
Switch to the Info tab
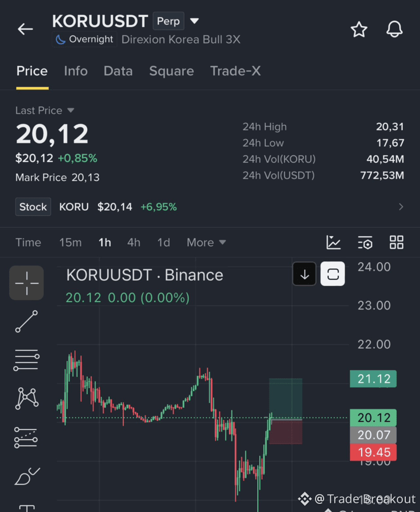76,71
